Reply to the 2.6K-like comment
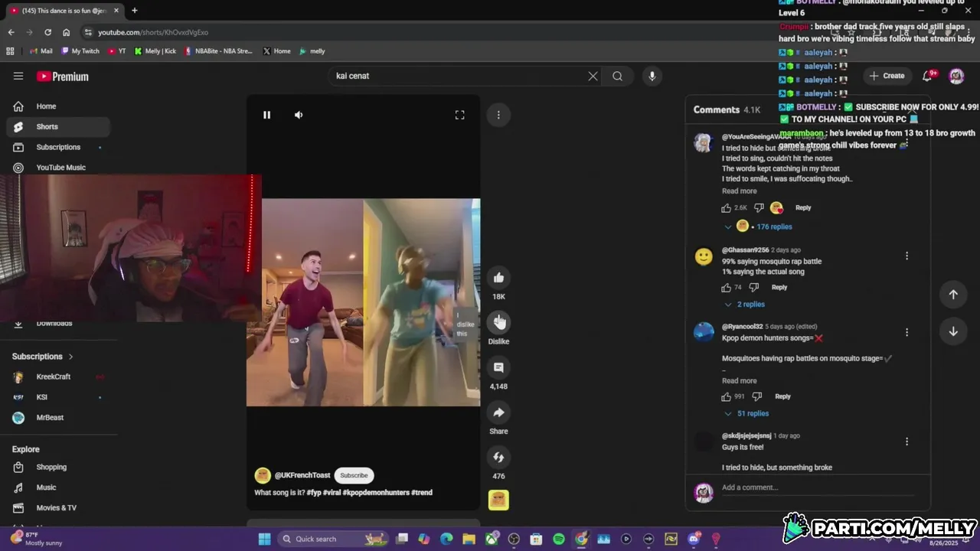 coord(802,208)
